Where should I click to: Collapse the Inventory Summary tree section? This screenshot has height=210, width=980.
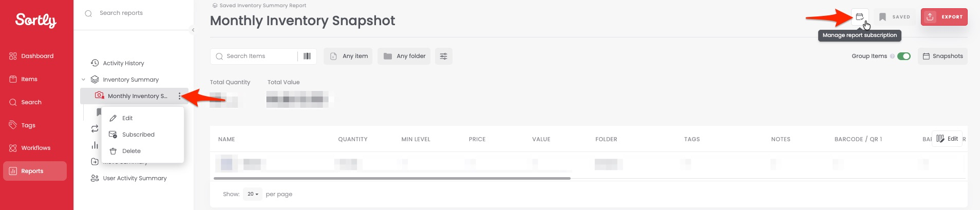point(83,80)
